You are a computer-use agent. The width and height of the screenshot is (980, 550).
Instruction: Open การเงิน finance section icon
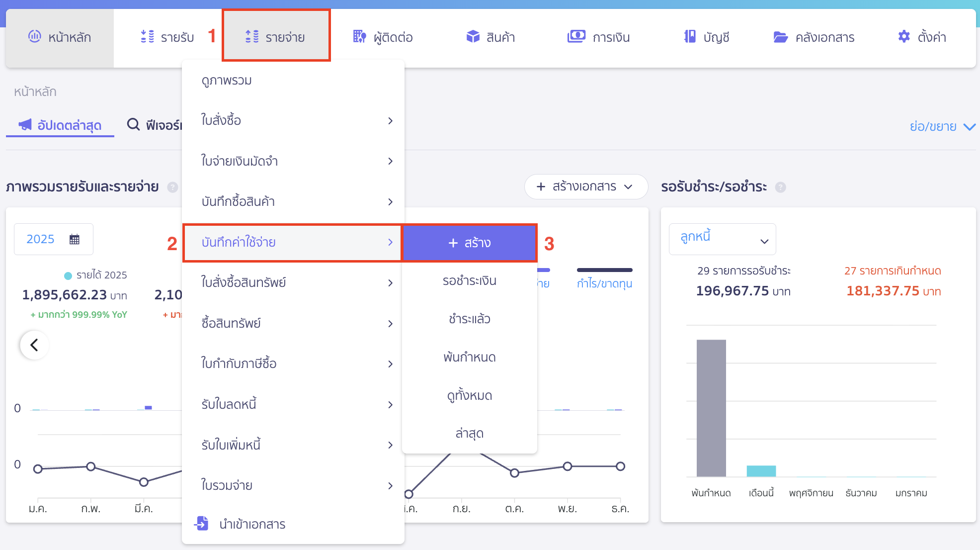coord(576,36)
